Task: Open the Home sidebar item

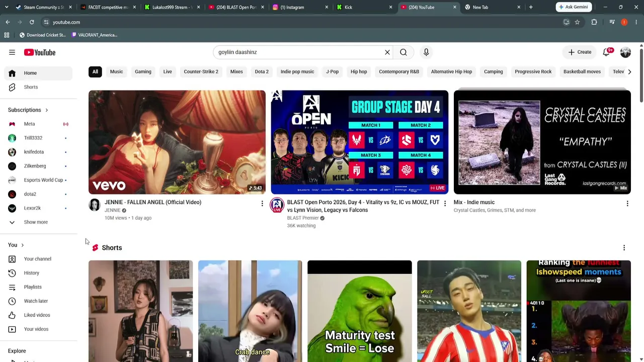Action: pyautogui.click(x=38, y=73)
